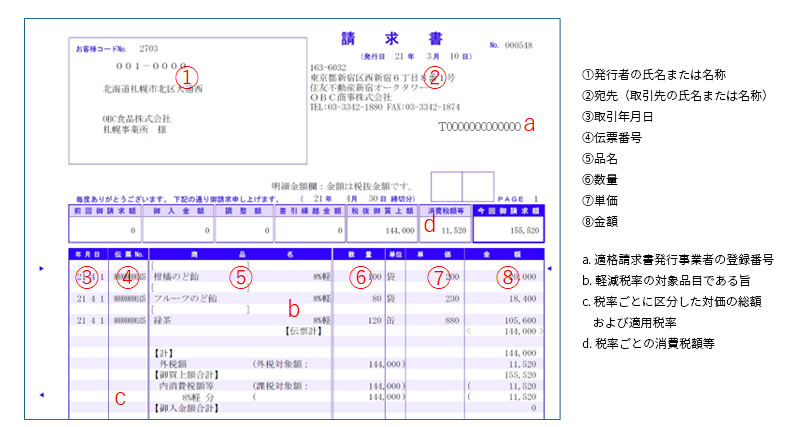Click the red letter a beside the registration number
The width and height of the screenshot is (800, 427).
530,125
